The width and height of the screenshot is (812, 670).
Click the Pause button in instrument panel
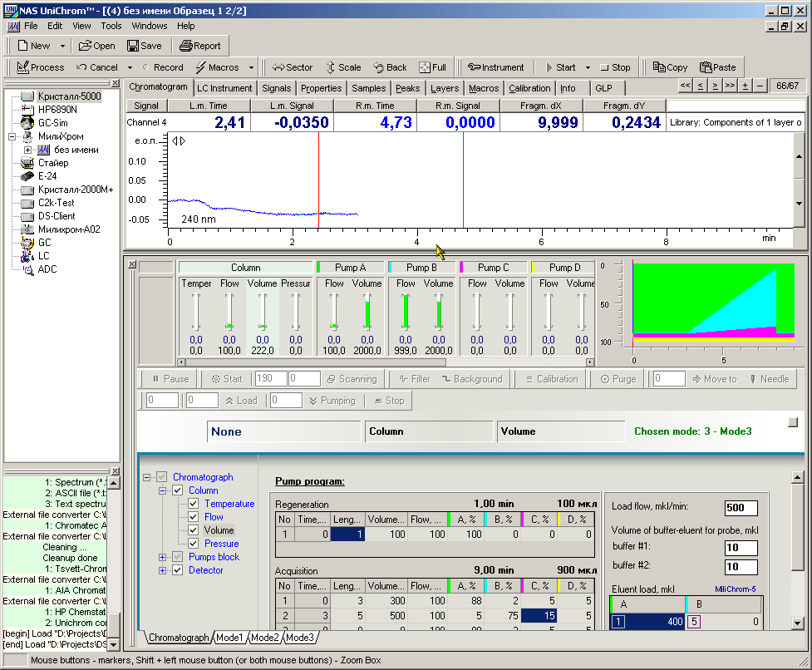170,379
